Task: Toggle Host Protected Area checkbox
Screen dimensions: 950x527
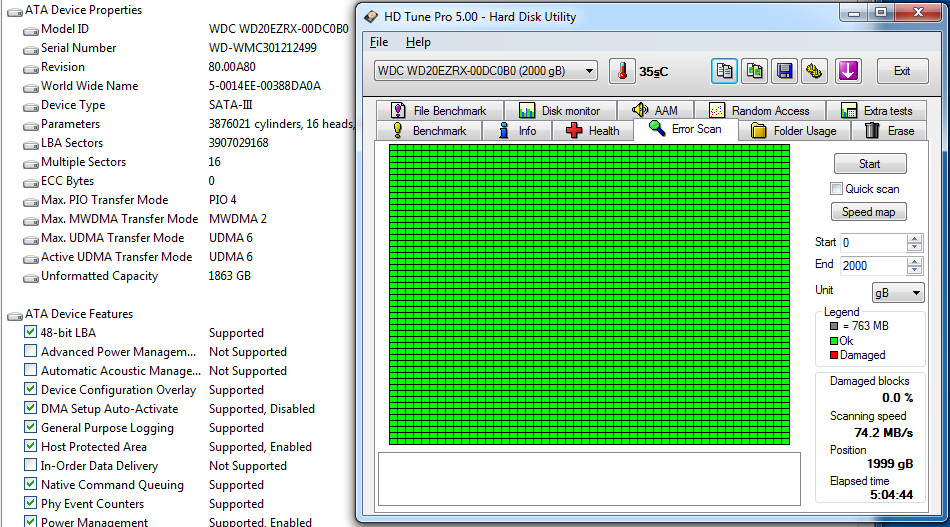Action: pos(30,446)
